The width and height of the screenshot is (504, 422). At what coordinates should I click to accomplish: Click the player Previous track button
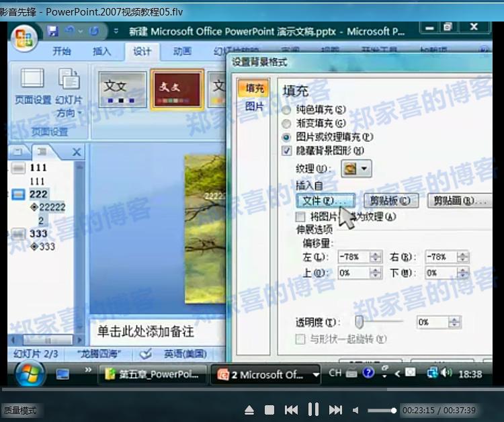(291, 410)
